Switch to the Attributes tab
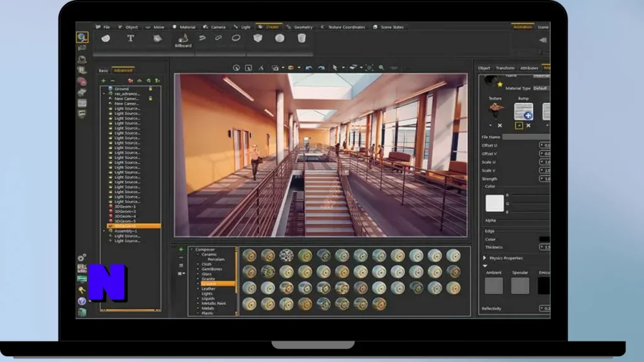Image resolution: width=644 pixels, height=362 pixels. 529,68
